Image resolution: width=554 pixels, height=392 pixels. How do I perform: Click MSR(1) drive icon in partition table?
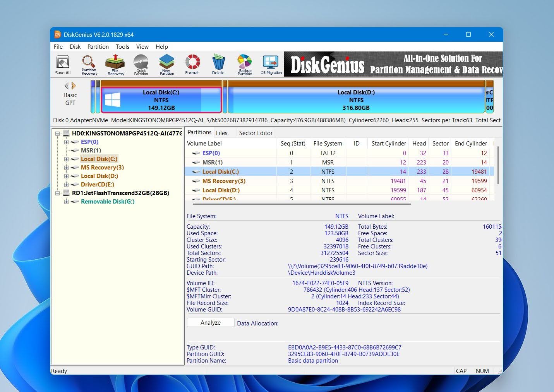pyautogui.click(x=196, y=163)
